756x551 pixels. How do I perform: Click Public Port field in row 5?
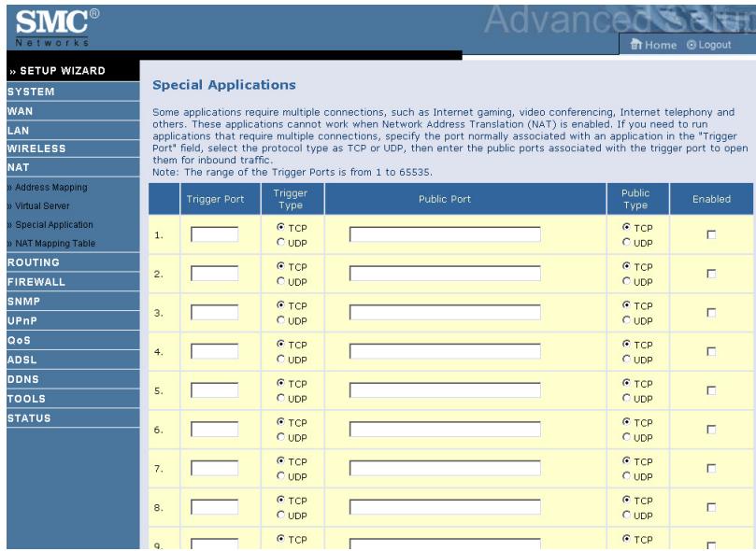(x=445, y=390)
